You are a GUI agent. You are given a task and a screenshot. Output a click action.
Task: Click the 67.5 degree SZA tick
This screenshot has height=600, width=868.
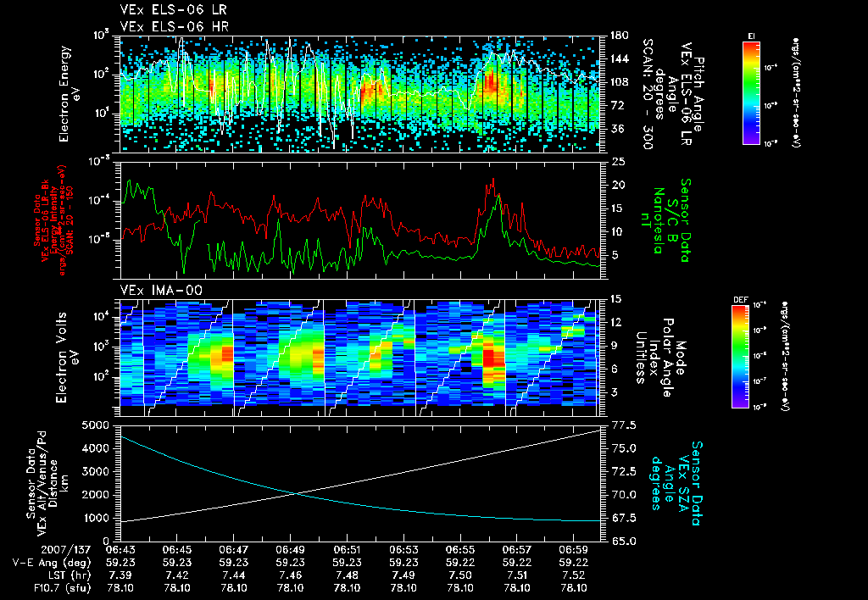point(624,518)
